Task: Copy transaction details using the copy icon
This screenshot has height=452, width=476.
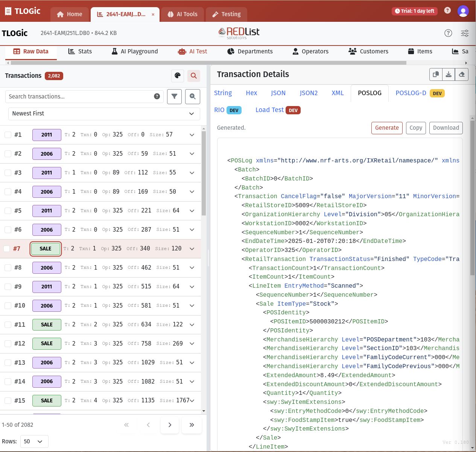Action: pos(436,74)
